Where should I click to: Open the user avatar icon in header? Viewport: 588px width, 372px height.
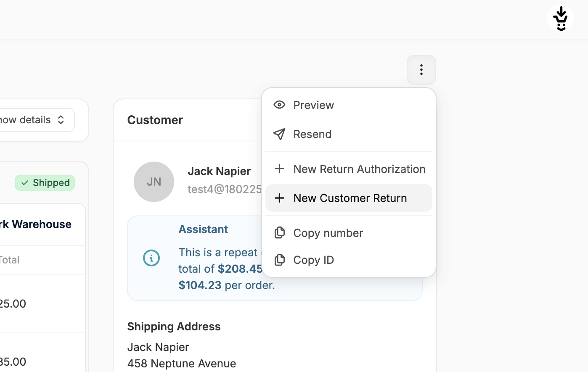pyautogui.click(x=560, y=19)
